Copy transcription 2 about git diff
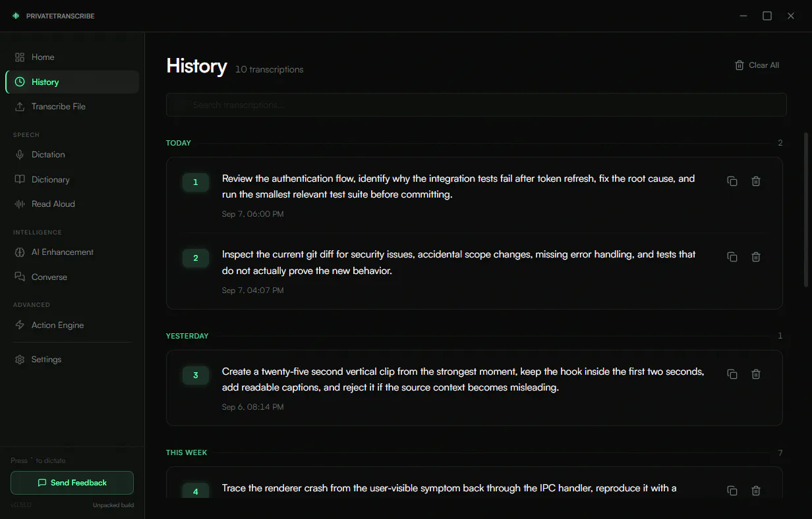This screenshot has height=519, width=812. coord(732,257)
